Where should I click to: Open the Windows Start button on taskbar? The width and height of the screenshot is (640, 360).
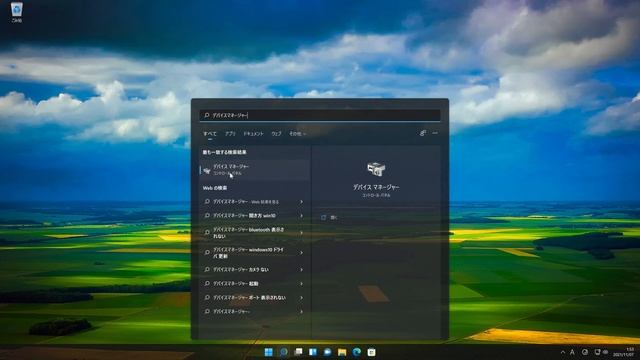pyautogui.click(x=269, y=352)
